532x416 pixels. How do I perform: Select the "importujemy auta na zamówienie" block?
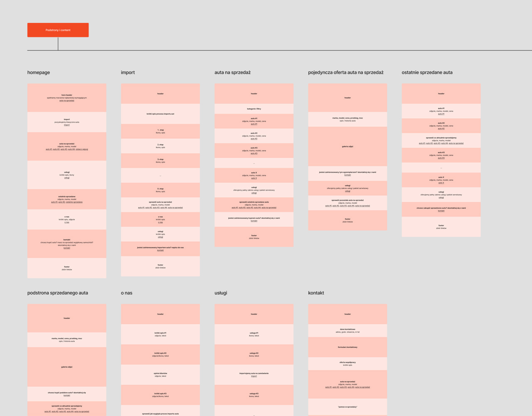point(254,374)
